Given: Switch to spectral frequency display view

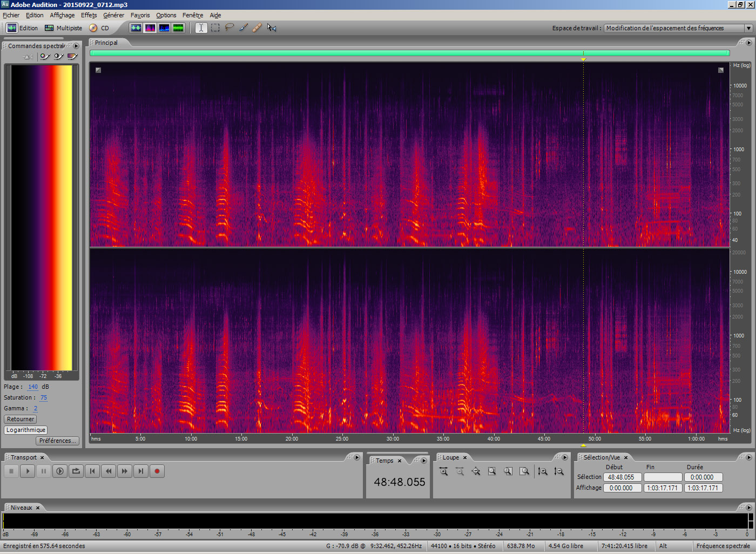Looking at the screenshot, I should (x=150, y=28).
